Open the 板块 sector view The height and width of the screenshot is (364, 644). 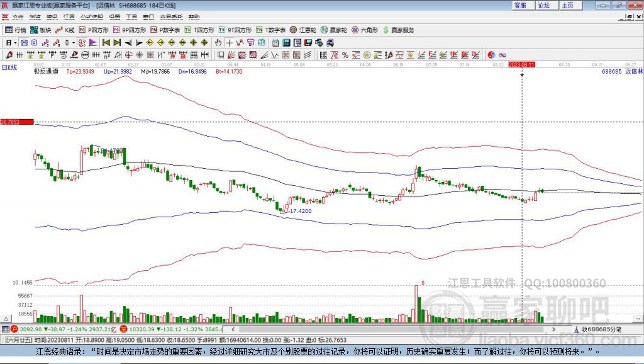41,30
